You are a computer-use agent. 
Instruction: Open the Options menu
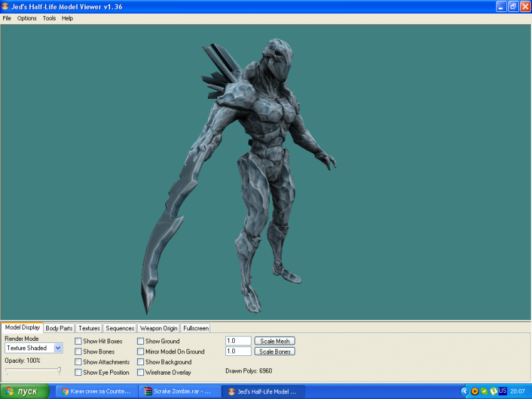click(27, 18)
